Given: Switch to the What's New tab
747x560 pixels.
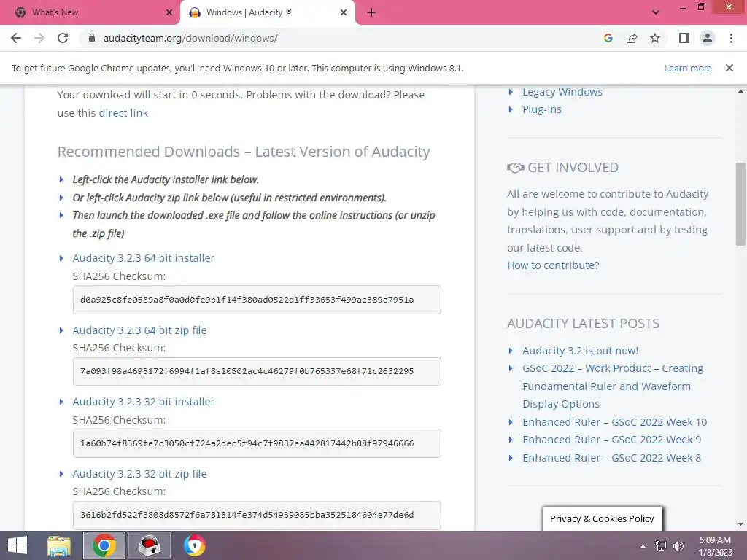Looking at the screenshot, I should (x=90, y=13).
